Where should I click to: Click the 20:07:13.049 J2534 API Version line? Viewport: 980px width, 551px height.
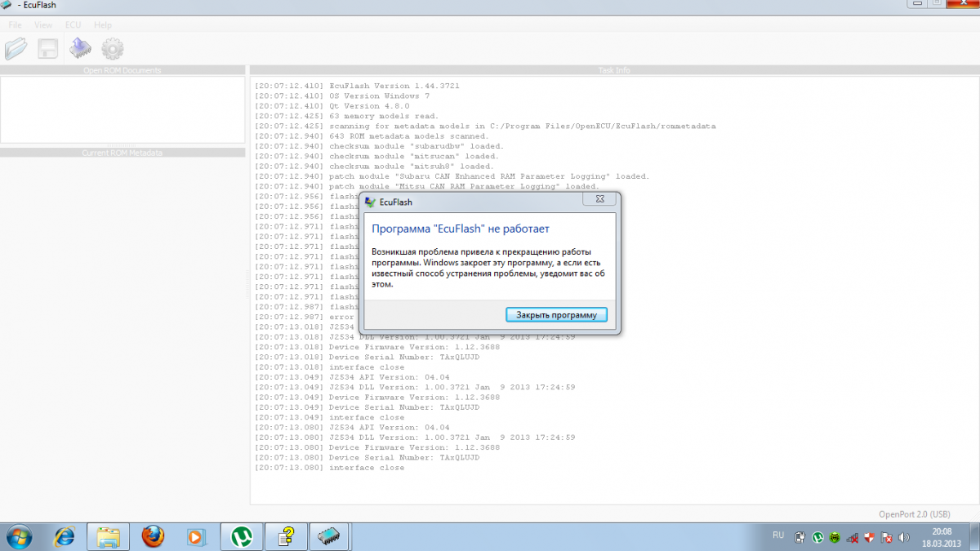click(x=352, y=377)
